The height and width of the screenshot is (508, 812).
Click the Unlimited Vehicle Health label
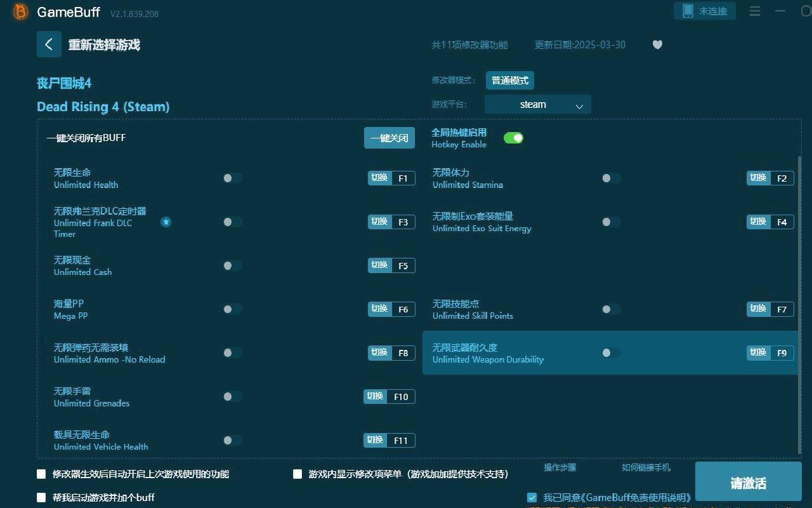[x=101, y=447]
